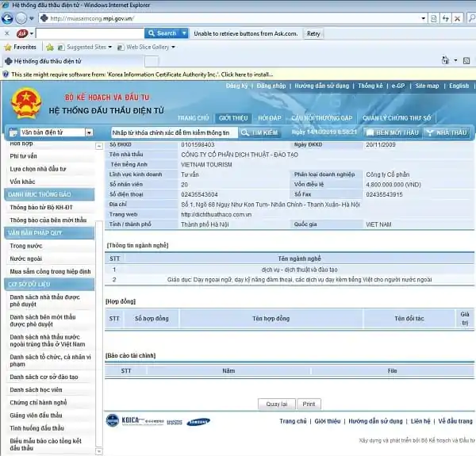The image size is (476, 456).
Task: Click the Samsung logo in the footer
Action: tap(199, 422)
